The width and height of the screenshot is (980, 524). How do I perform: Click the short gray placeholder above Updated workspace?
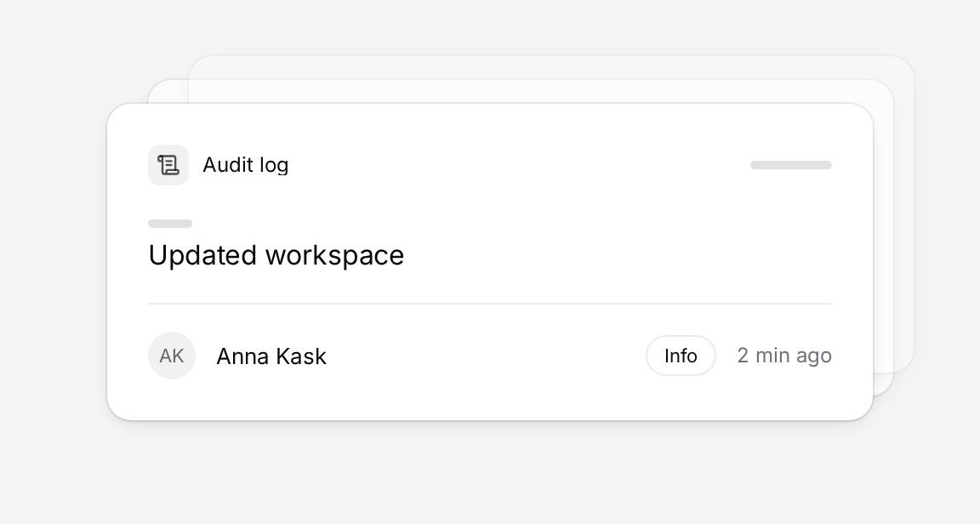(x=170, y=223)
